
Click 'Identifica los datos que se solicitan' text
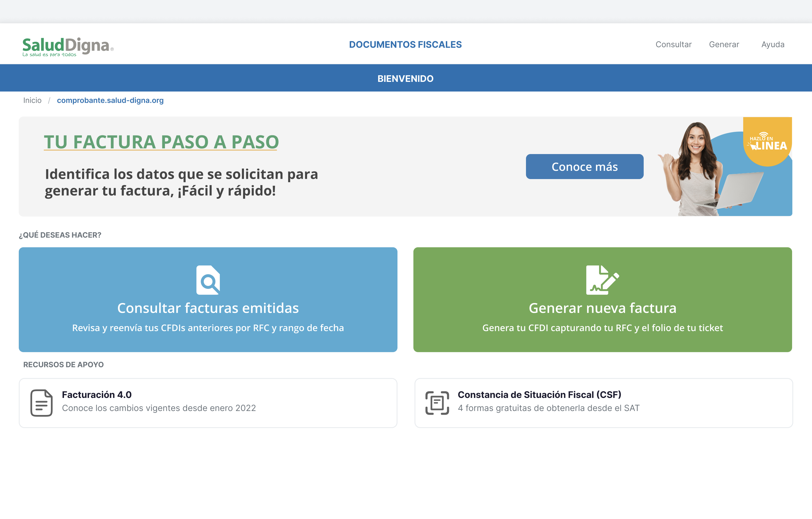coord(181,182)
